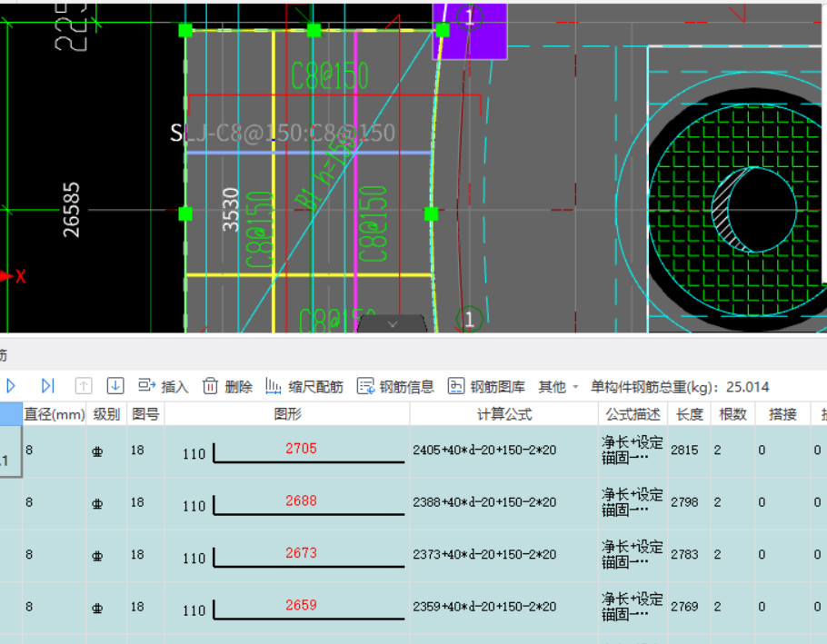
Task: Select the 计算公式 column header
Action: tap(504, 414)
